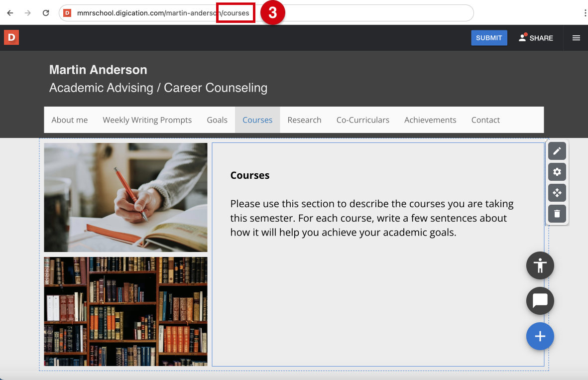Go to the Research tab

pos(305,120)
